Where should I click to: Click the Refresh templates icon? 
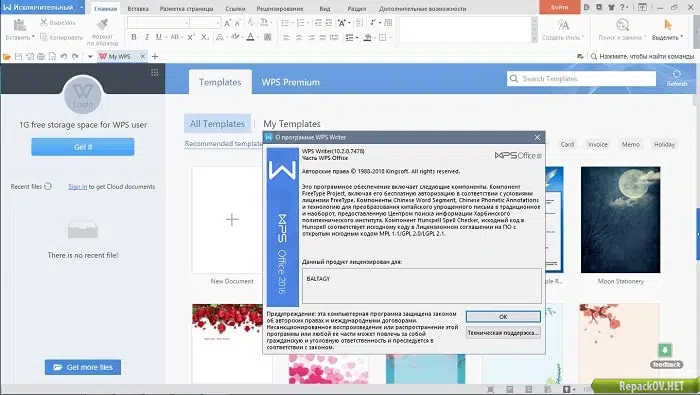pos(677,74)
